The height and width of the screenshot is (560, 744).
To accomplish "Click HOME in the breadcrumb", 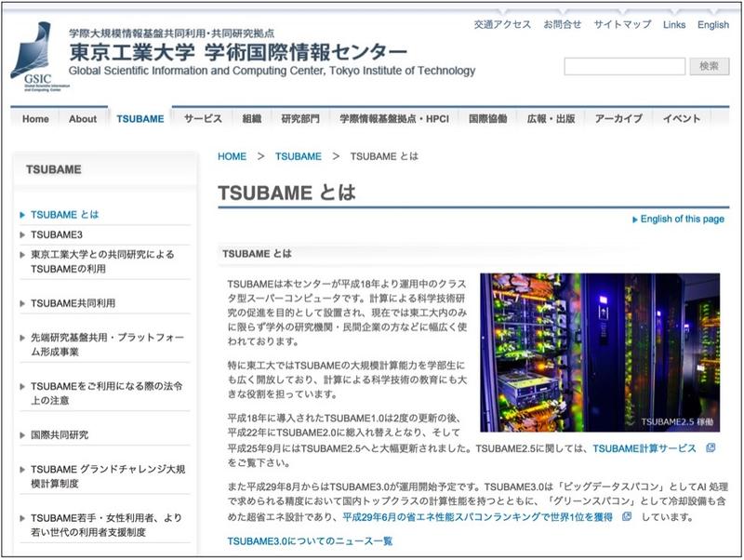I will (x=232, y=156).
